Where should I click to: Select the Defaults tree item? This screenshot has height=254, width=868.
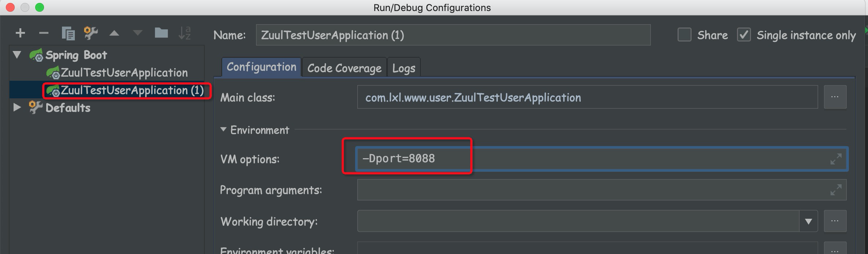(68, 108)
